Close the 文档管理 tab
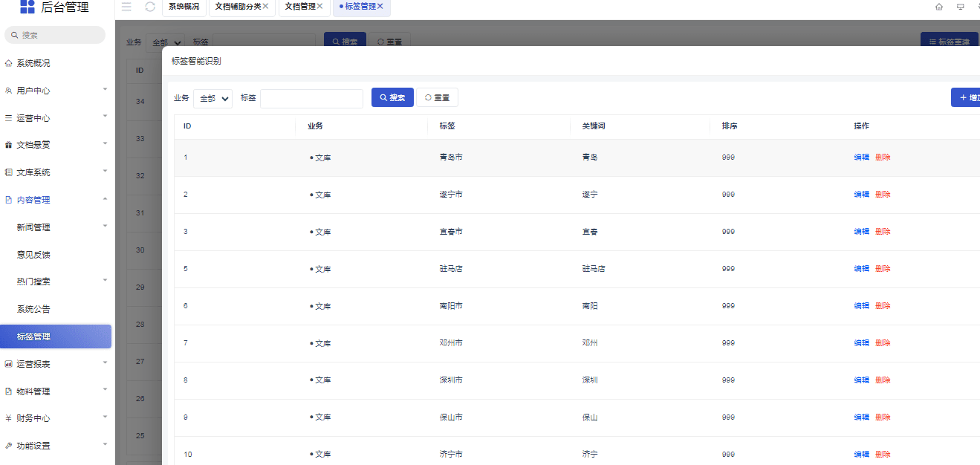980x465 pixels. click(x=319, y=6)
